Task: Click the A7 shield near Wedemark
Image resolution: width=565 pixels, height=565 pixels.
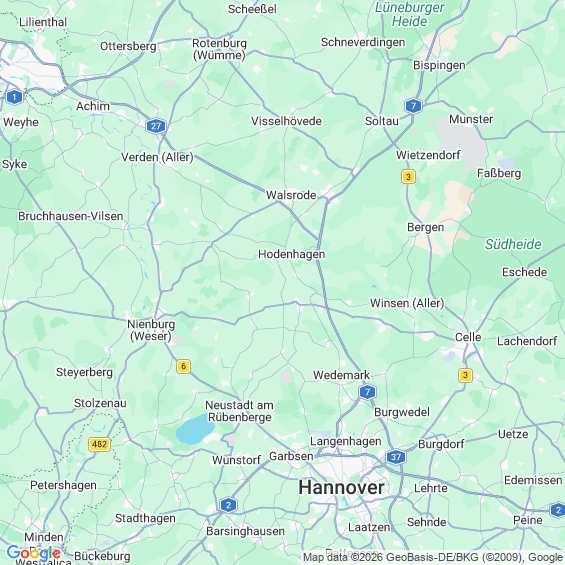Action: 367,392
